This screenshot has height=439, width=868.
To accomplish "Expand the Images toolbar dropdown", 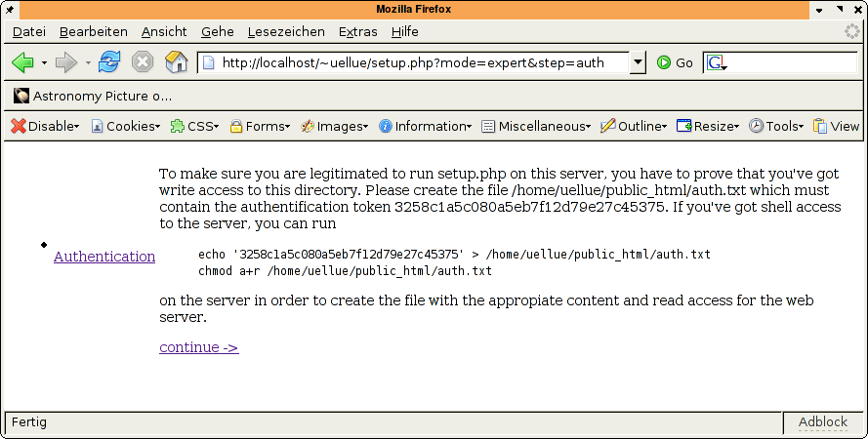I will click(x=334, y=126).
